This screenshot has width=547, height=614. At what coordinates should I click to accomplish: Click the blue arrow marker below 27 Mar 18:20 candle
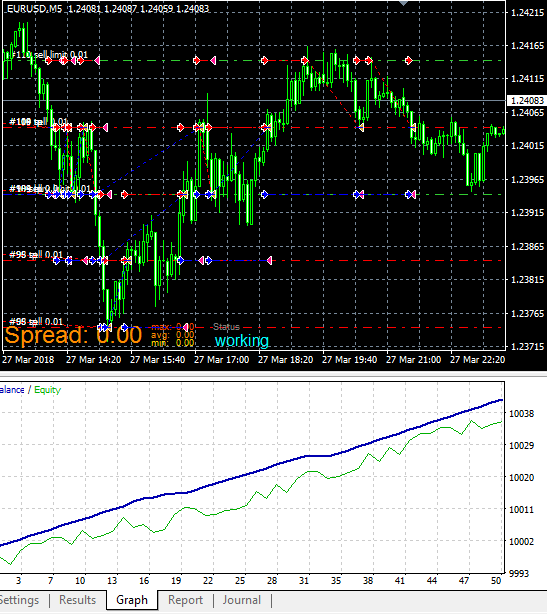pos(265,194)
